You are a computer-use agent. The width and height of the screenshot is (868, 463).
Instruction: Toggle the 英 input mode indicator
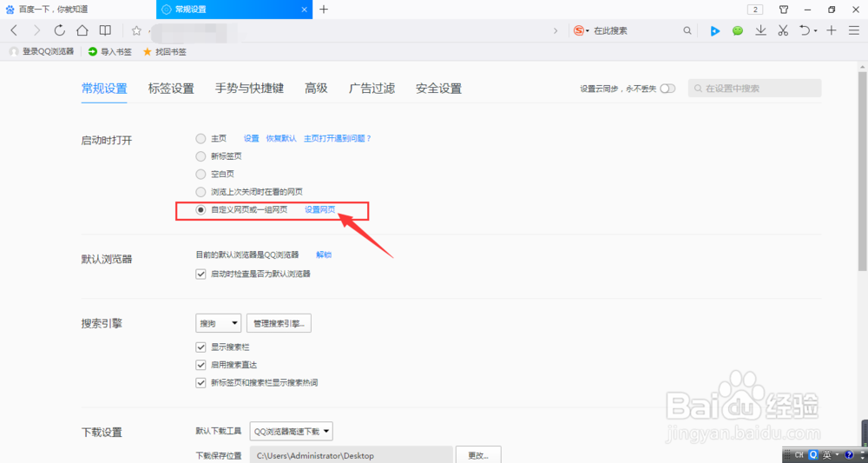click(826, 454)
